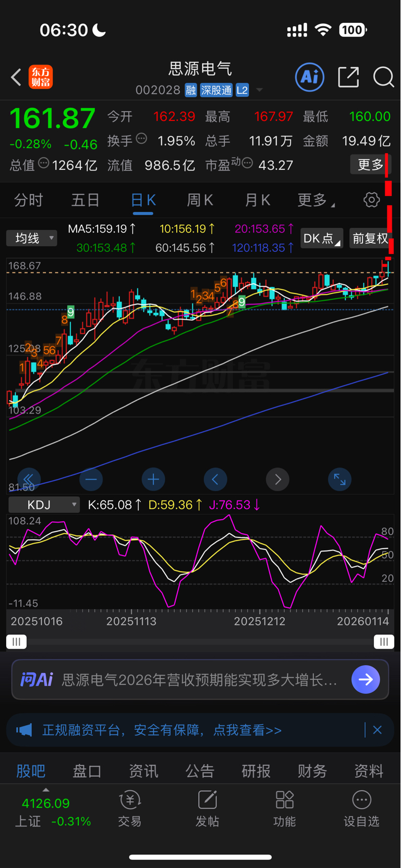Screen dimensions: 401x868
Task: Open the 资料 tab
Action: (369, 771)
